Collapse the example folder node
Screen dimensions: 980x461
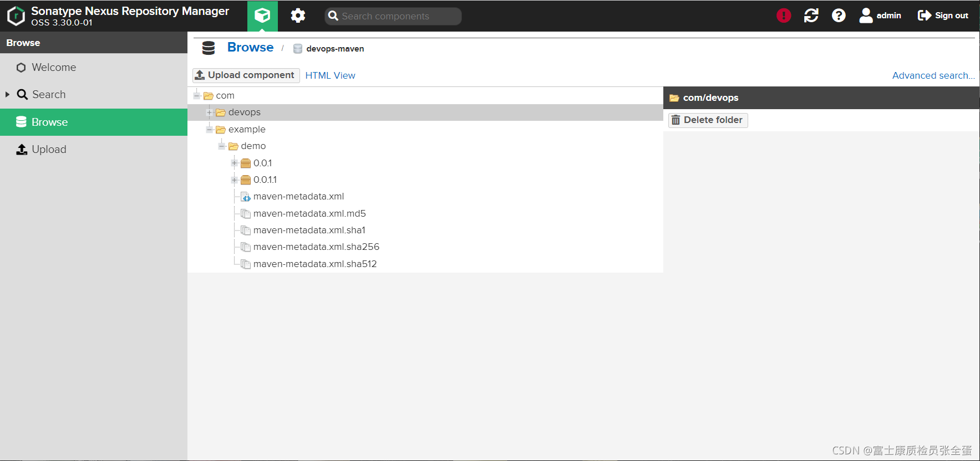209,129
